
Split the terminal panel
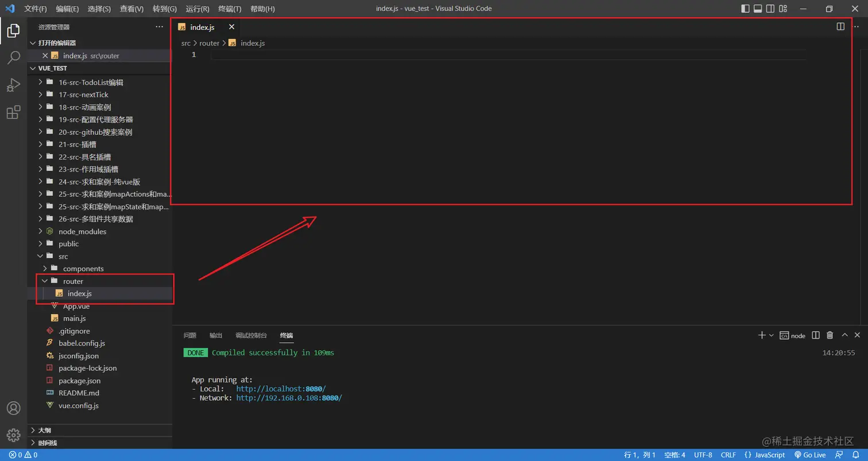(x=816, y=335)
